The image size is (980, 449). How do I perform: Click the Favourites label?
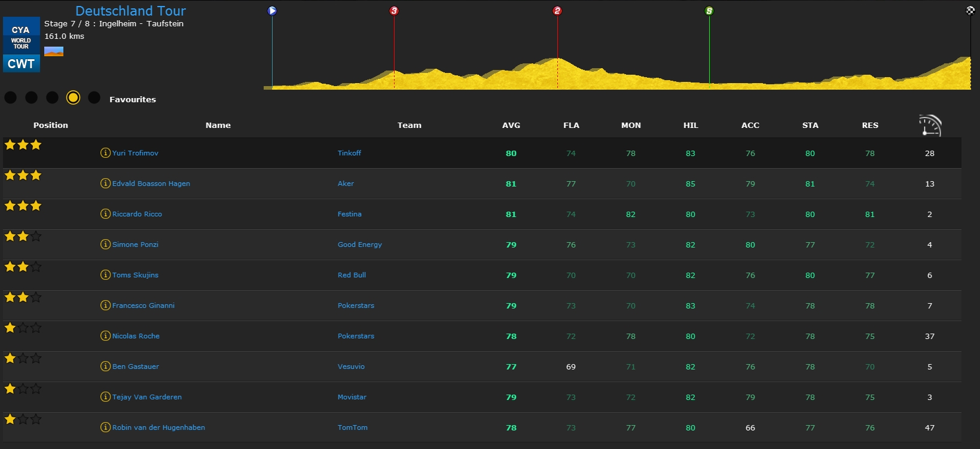point(133,99)
